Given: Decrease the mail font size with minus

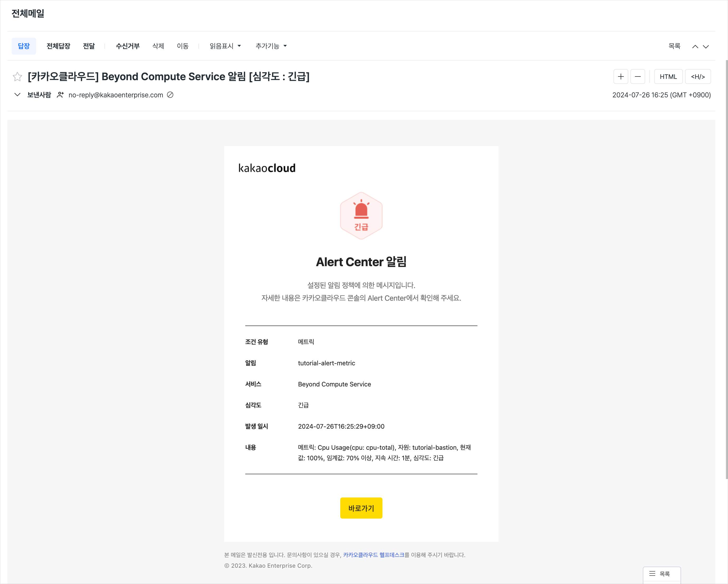Looking at the screenshot, I should click(638, 77).
